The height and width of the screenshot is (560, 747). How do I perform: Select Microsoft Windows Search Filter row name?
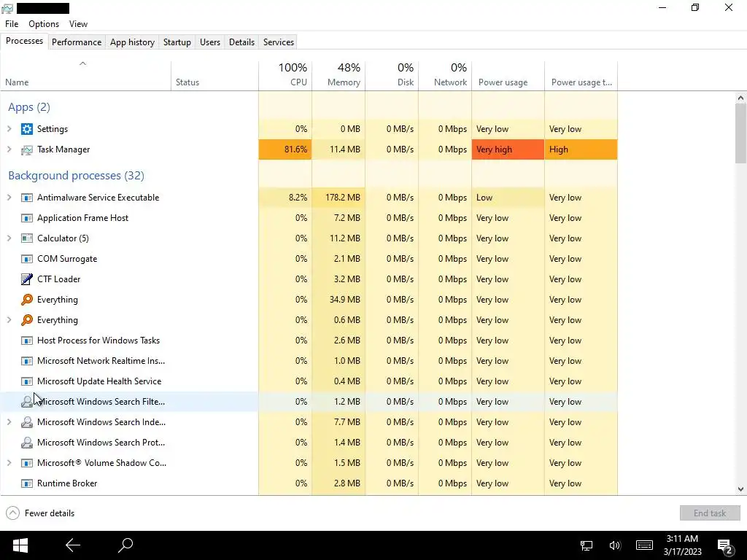coord(101,402)
